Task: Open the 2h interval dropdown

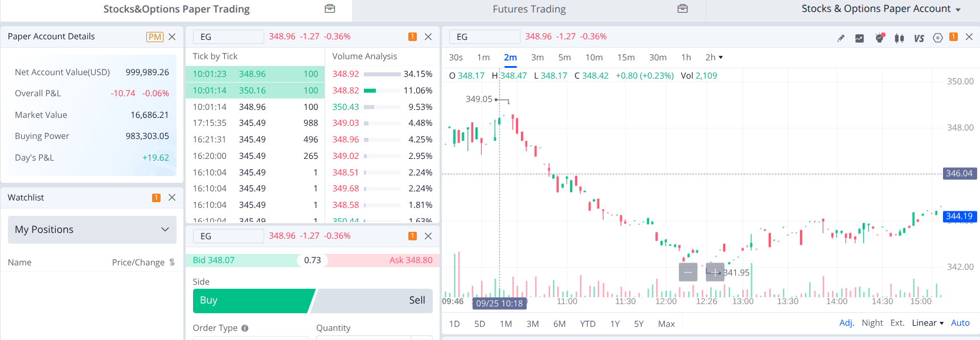Action: click(x=714, y=58)
